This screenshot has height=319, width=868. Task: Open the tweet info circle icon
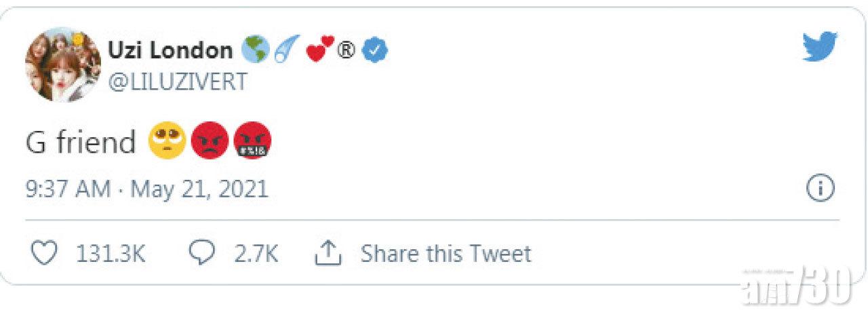coord(819,189)
